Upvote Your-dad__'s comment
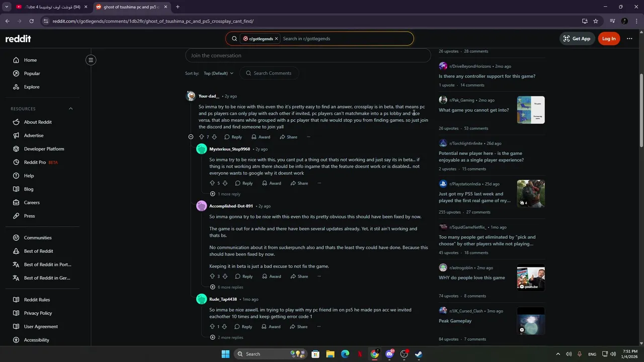This screenshot has height=362, width=644. (x=201, y=137)
